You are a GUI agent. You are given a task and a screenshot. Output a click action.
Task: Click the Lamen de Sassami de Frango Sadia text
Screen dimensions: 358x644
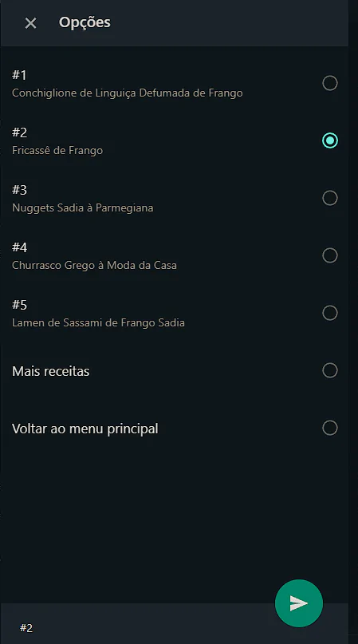98,323
